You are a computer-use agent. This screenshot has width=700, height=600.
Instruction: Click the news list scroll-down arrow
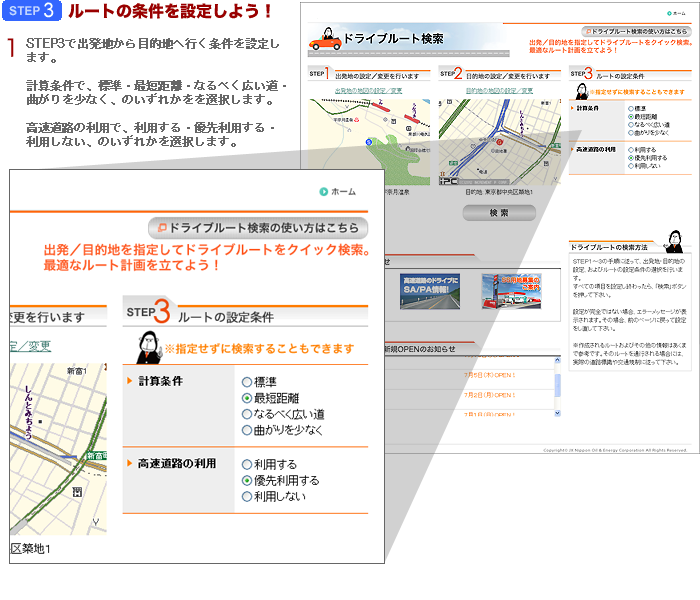(557, 413)
